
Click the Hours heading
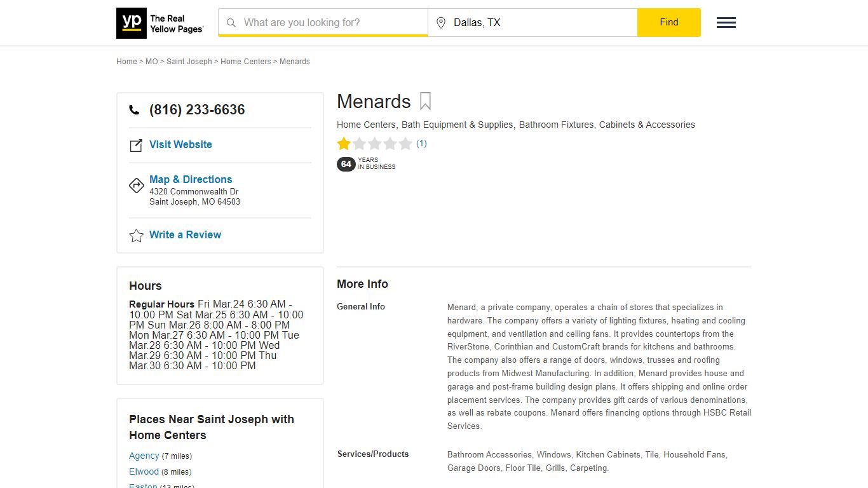click(146, 286)
